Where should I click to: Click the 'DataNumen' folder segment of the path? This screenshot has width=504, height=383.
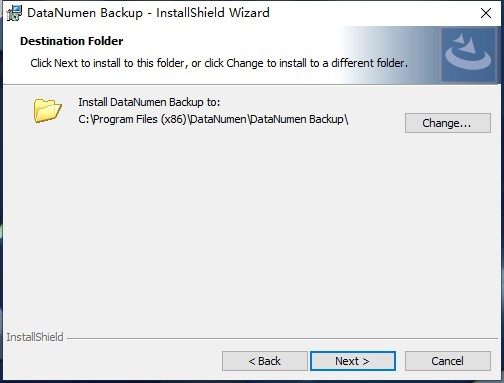point(218,119)
